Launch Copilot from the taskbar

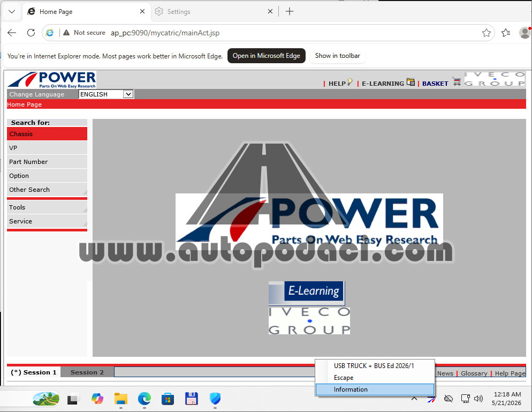click(x=97, y=399)
